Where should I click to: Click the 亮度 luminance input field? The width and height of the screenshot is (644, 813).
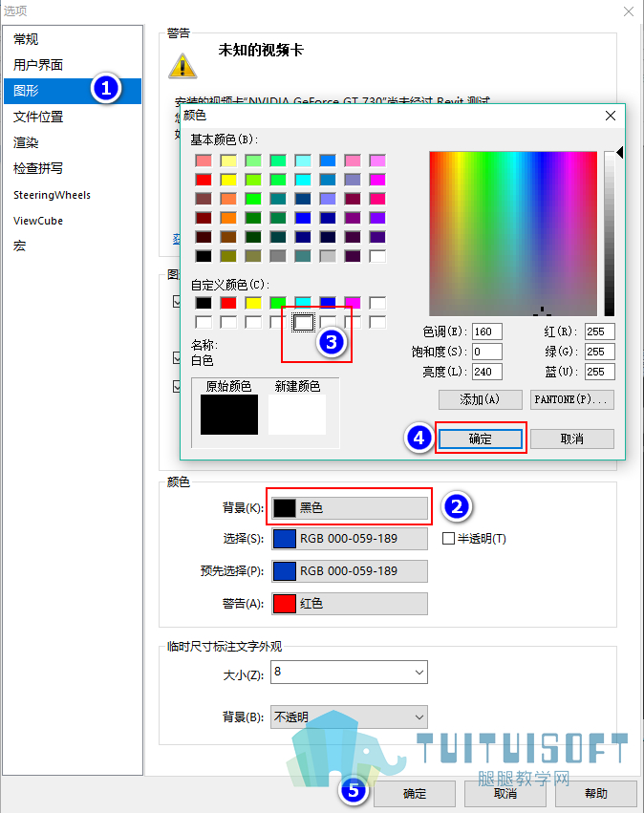487,372
